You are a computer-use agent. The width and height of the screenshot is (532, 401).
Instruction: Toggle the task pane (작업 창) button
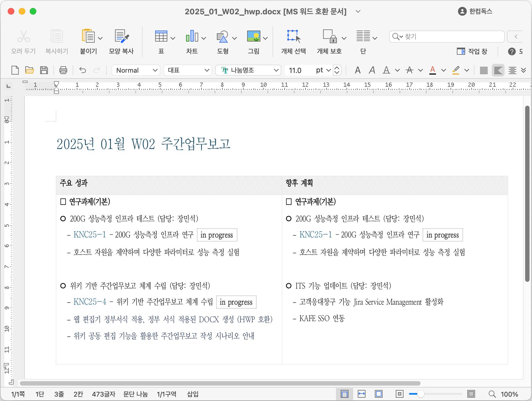pos(472,51)
